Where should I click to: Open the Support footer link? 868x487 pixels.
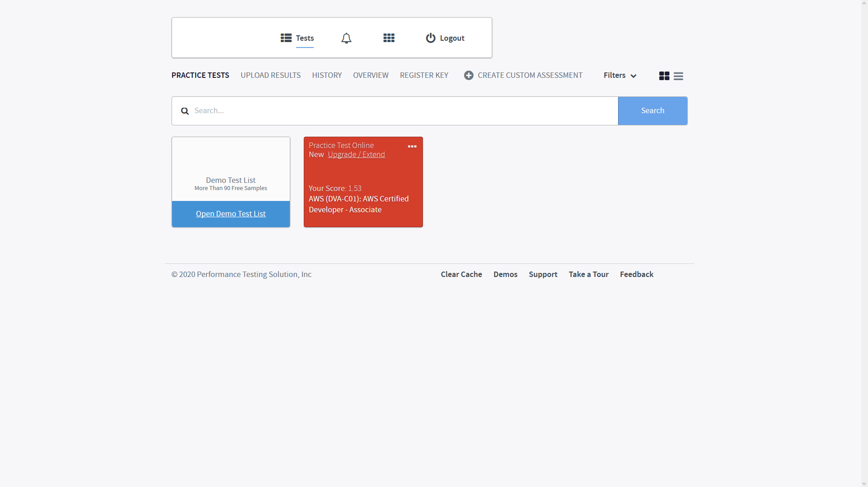pyautogui.click(x=543, y=274)
